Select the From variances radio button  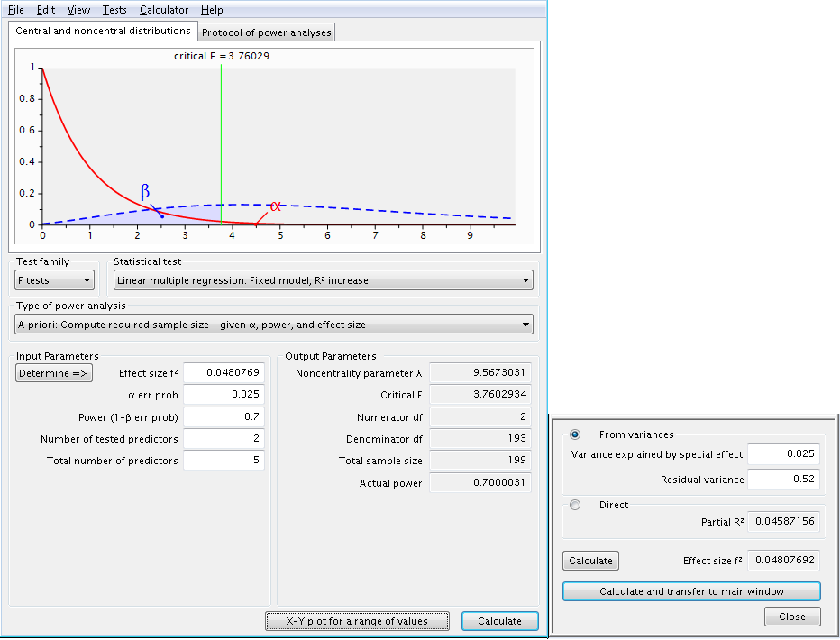[574, 434]
